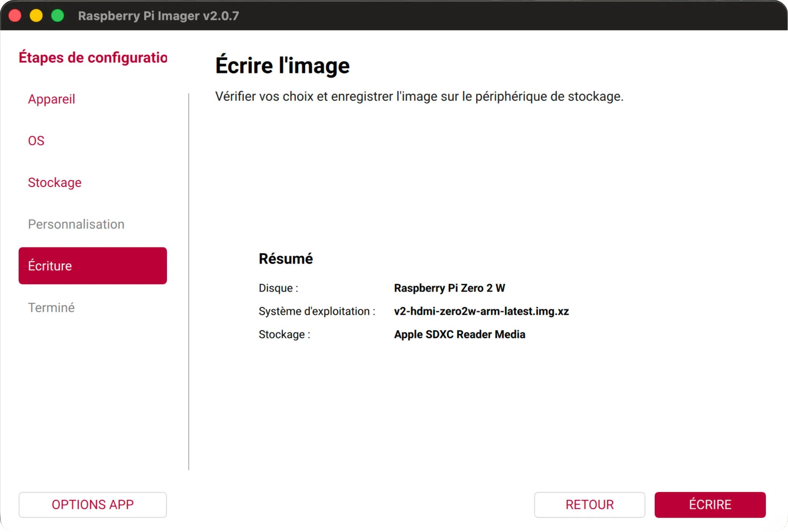Click the 'Disque :' label
Viewport: 788px width, 532px height.
click(x=279, y=288)
